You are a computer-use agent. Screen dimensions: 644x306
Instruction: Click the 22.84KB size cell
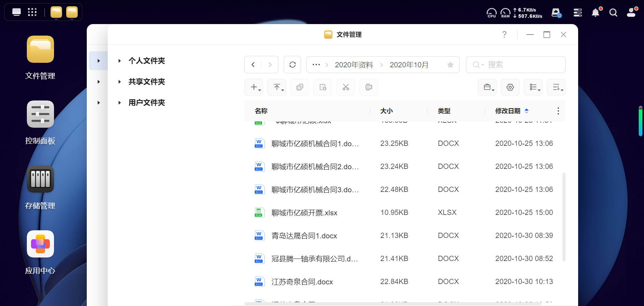394,282
